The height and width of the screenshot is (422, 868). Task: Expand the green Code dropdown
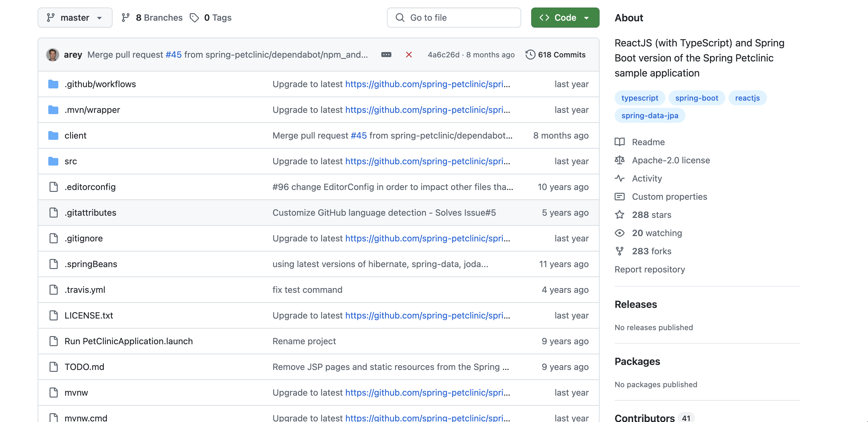click(565, 18)
